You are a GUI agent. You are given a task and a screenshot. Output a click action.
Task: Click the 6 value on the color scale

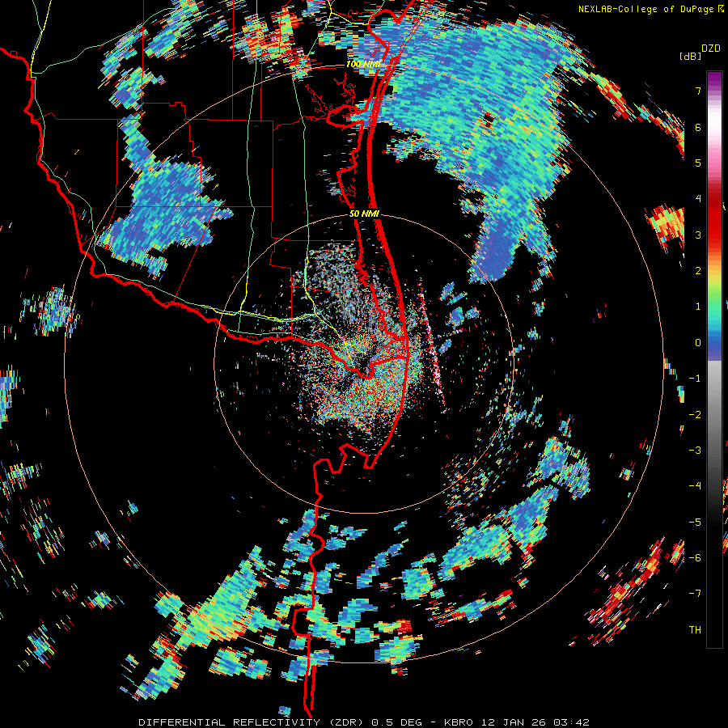coord(698,127)
